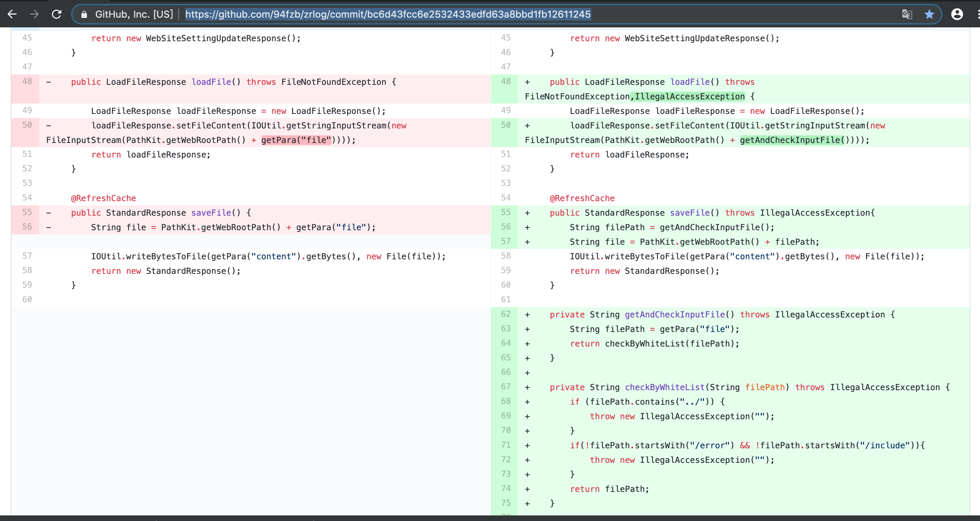Click line number 50 in the deleted code
This screenshot has width=980, height=521.
coord(27,125)
